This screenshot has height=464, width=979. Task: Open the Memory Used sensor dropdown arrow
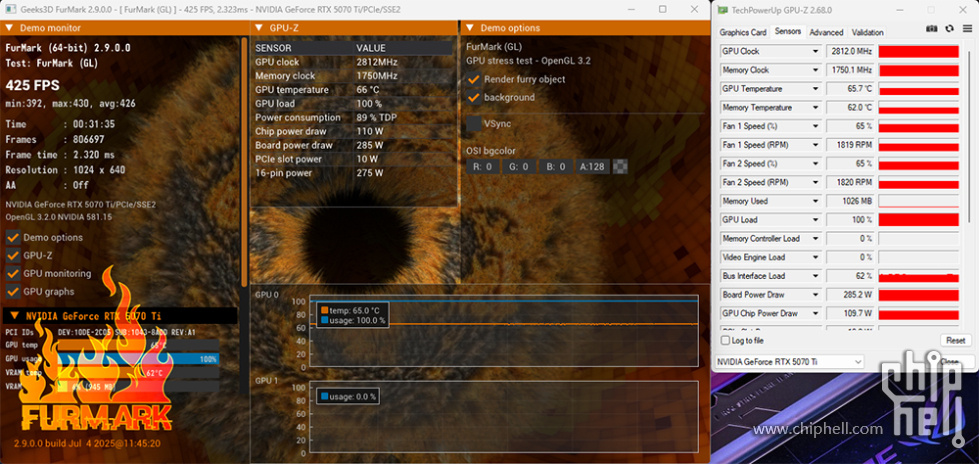click(815, 201)
